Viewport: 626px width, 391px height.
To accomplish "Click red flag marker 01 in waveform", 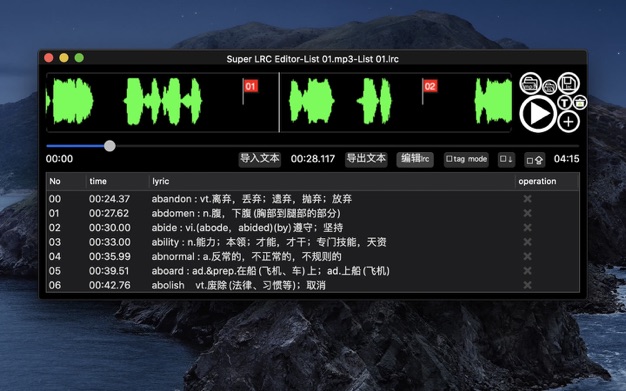I will [250, 86].
